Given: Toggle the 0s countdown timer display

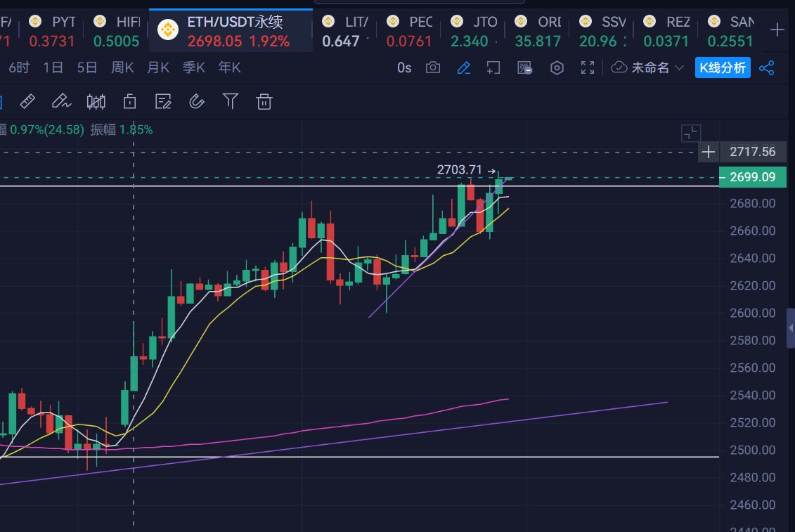Looking at the screenshot, I should coord(403,67).
